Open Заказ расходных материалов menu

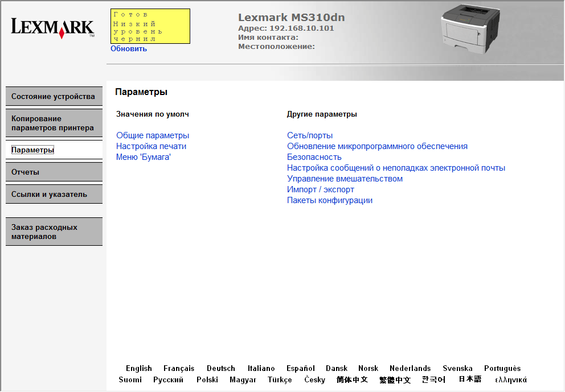click(54, 232)
